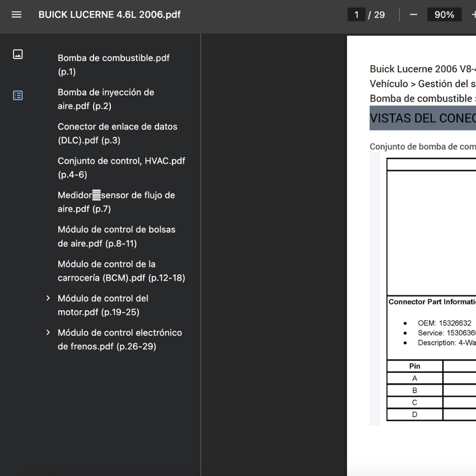Click the Vehículo > Gestión breadcrumb line
This screenshot has height=476, width=476.
pos(423,83)
